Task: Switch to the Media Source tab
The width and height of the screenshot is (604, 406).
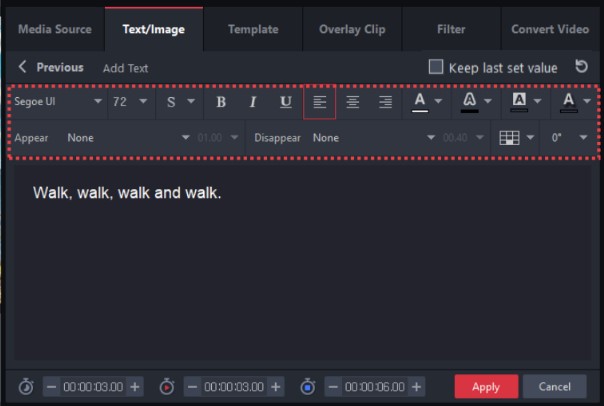Action: coord(54,29)
